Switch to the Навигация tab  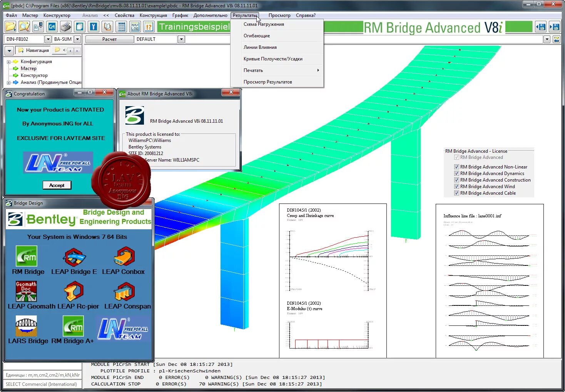point(34,50)
